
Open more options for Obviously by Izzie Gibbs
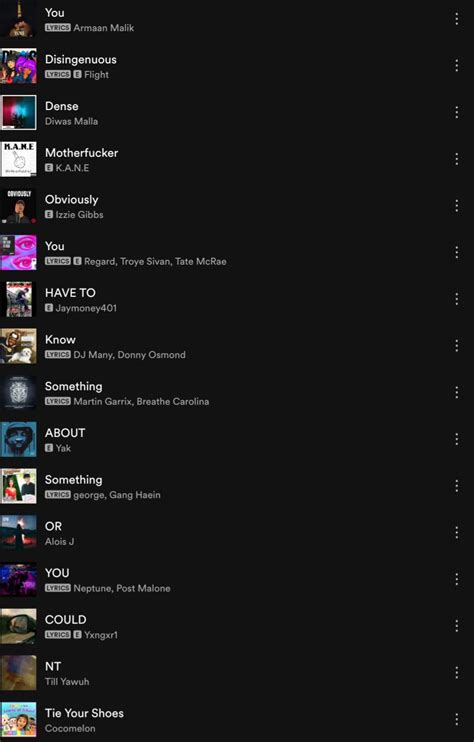click(456, 206)
